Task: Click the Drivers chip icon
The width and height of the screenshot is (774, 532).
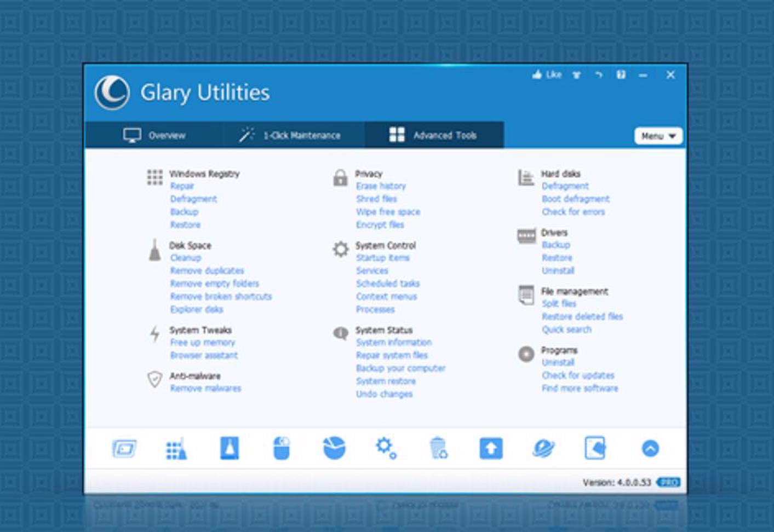Action: (526, 236)
